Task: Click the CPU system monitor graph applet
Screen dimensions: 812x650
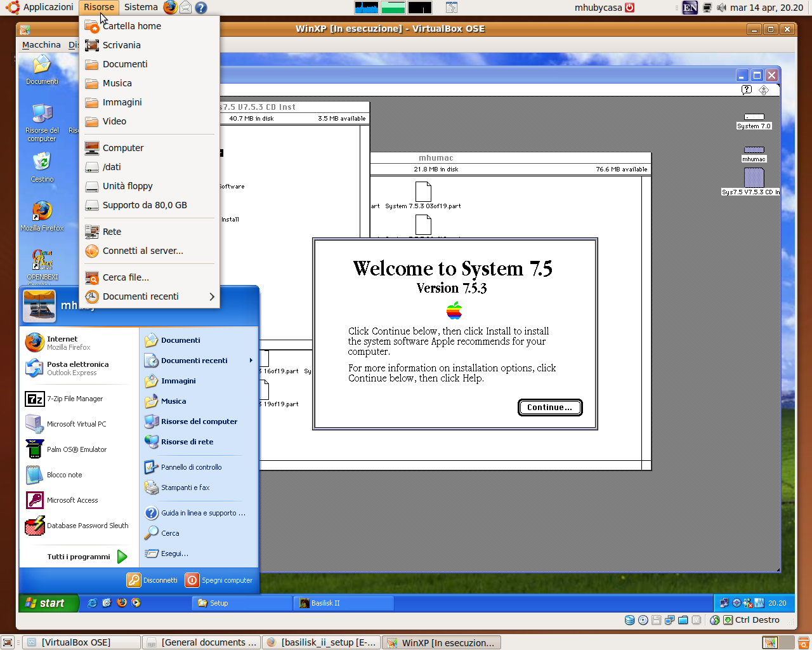Action: pos(367,8)
